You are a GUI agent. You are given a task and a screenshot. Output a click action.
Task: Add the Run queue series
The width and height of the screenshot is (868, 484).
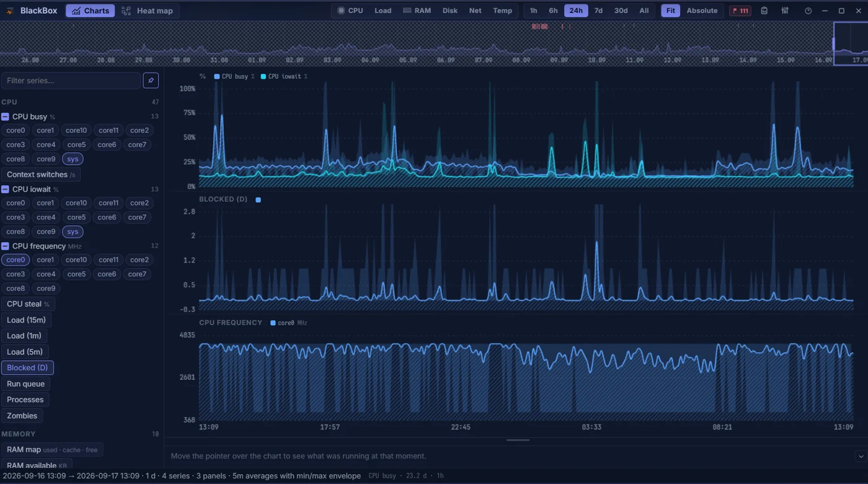point(25,384)
